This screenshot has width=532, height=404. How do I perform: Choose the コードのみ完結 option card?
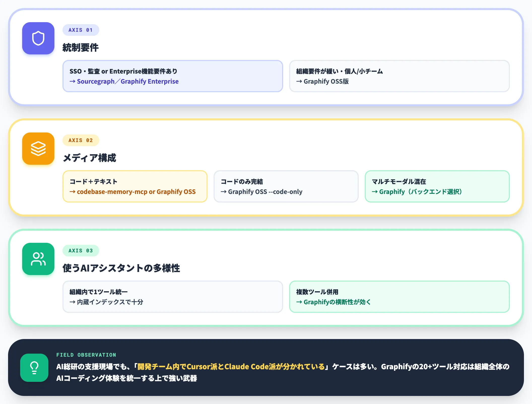(x=286, y=186)
